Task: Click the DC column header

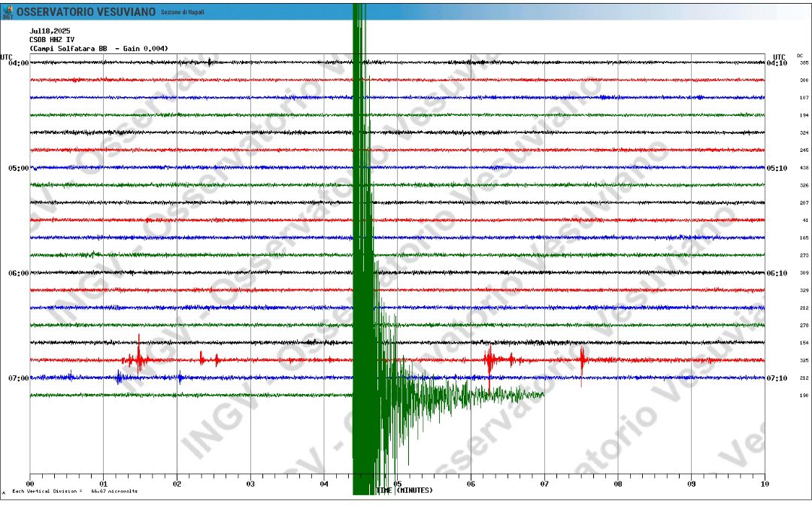Action: [x=799, y=56]
